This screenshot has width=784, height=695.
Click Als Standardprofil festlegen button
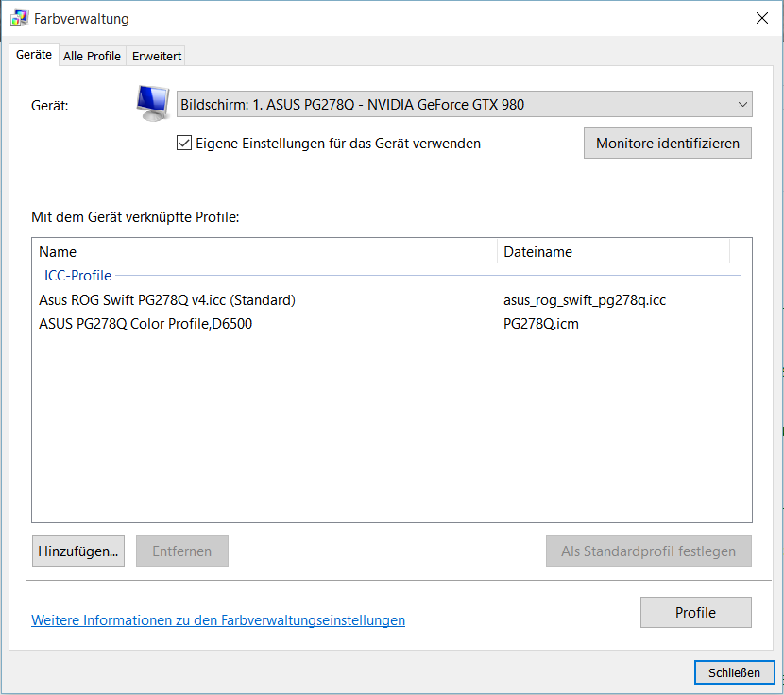click(649, 551)
